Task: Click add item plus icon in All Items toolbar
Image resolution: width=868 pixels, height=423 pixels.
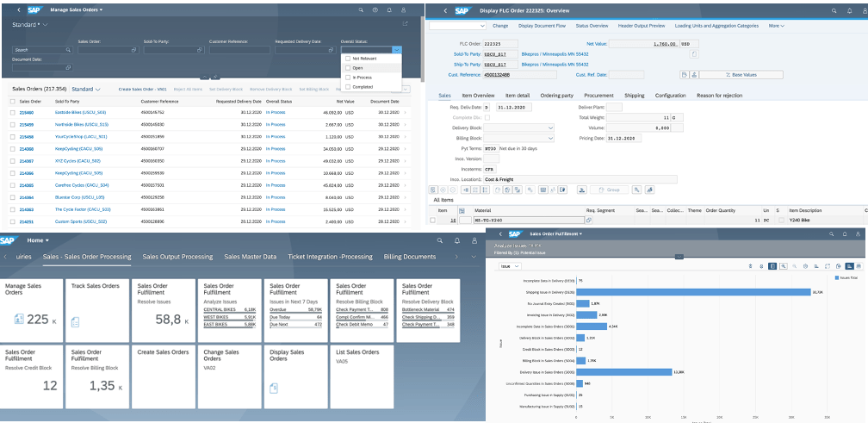Action: [443, 190]
